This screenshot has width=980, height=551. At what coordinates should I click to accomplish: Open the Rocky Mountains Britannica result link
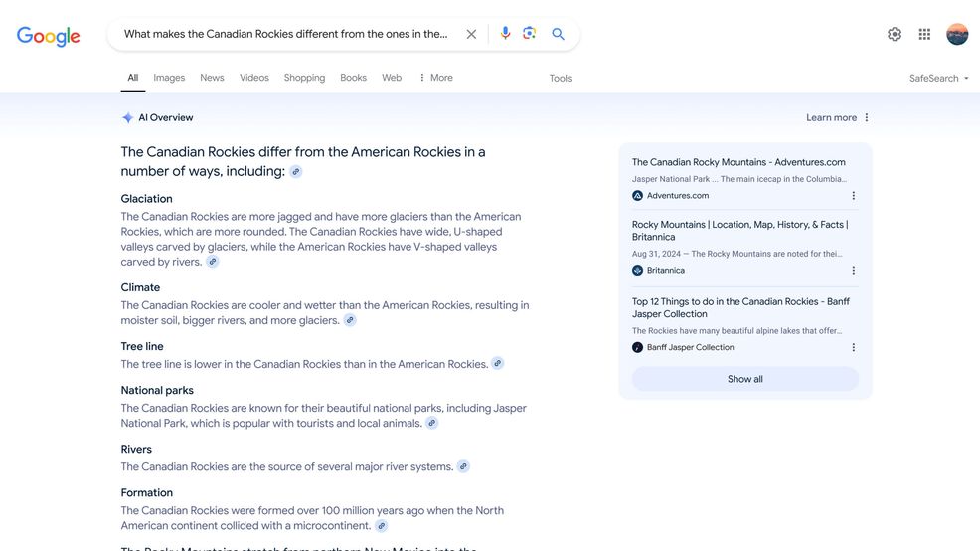740,230
